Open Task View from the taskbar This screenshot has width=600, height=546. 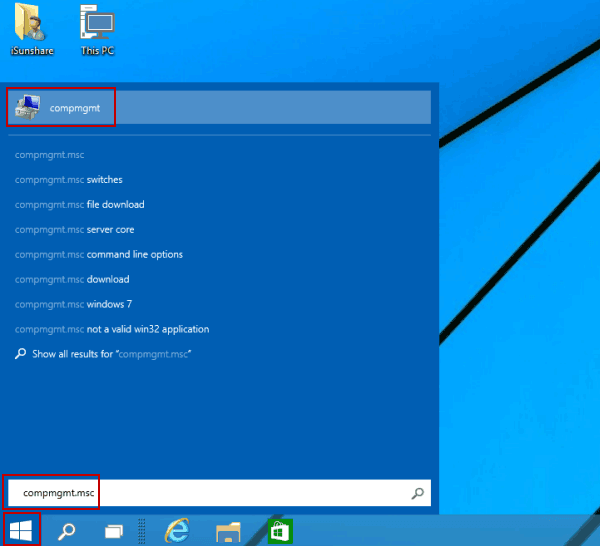coord(114,530)
